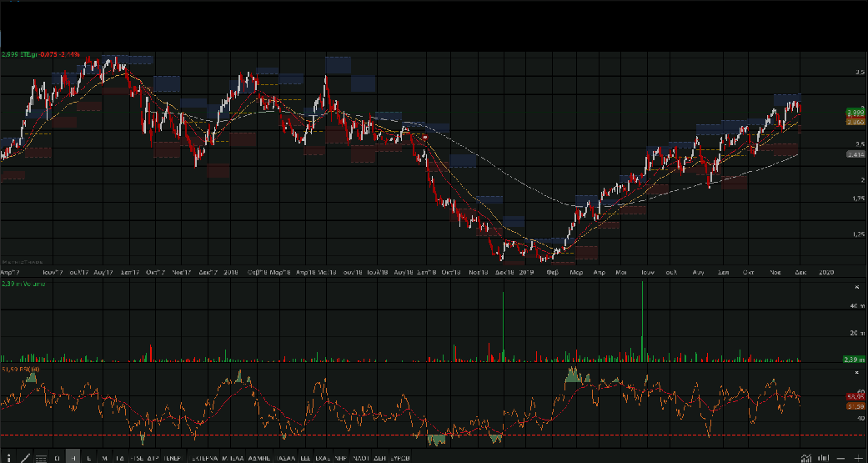The height and width of the screenshot is (463, 868).
Task: Select the ΕΥΡΩΒ symbol shortcut
Action: click(400, 458)
